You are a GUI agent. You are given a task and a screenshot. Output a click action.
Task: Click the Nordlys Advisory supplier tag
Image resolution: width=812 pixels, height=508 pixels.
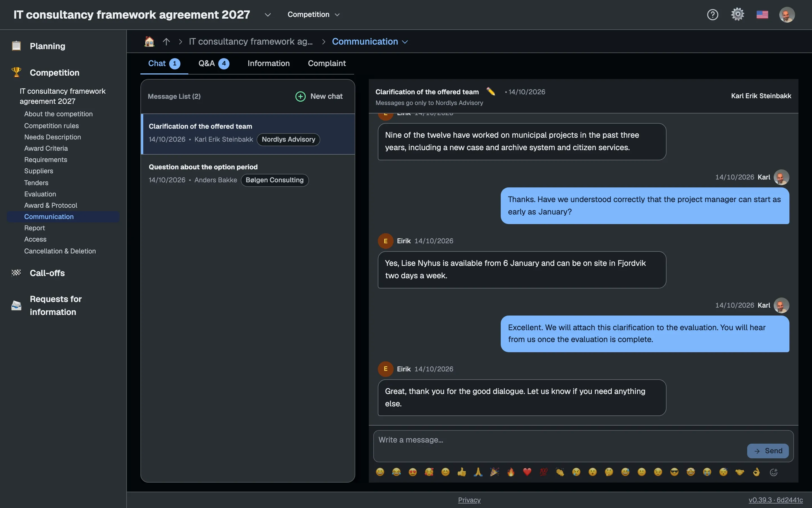tap(288, 139)
